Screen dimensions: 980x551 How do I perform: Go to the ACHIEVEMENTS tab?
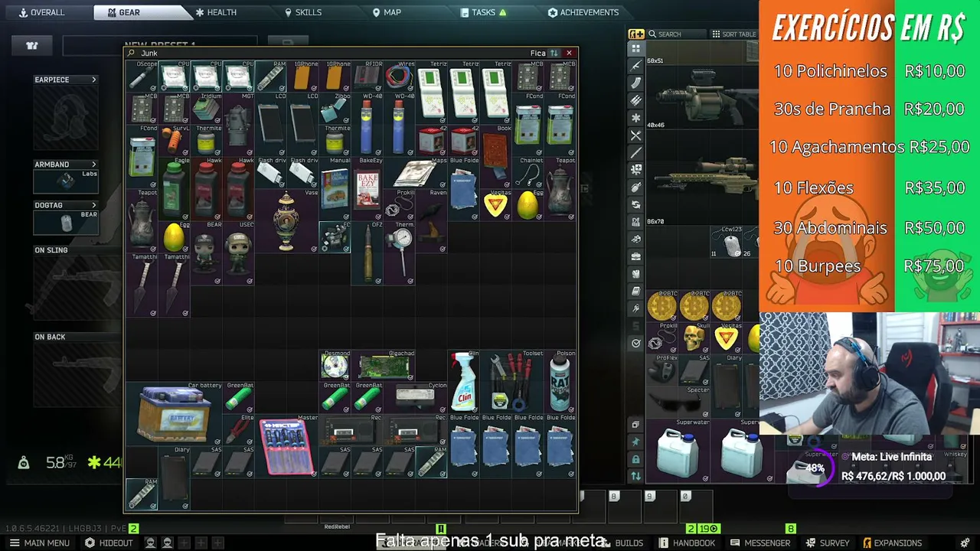pyautogui.click(x=583, y=12)
